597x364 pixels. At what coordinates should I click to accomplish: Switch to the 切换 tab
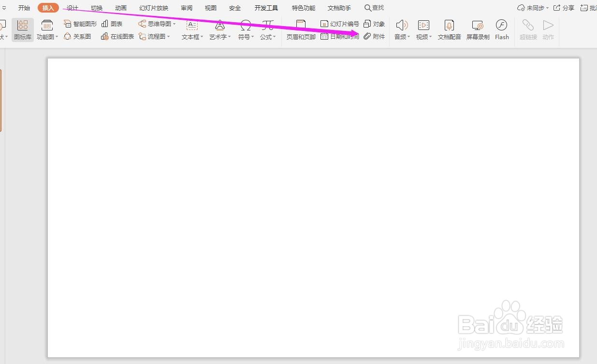pos(97,8)
